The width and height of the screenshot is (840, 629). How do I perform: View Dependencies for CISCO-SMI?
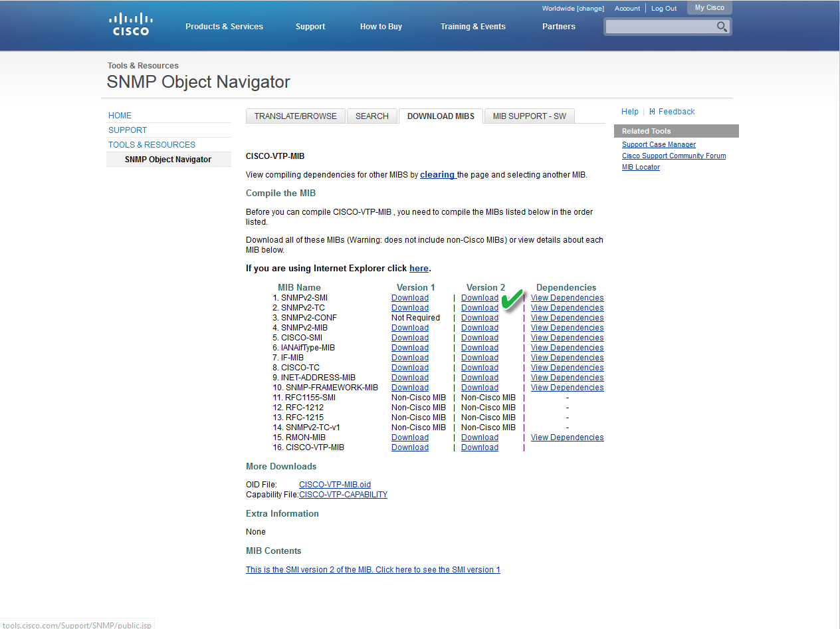click(568, 338)
